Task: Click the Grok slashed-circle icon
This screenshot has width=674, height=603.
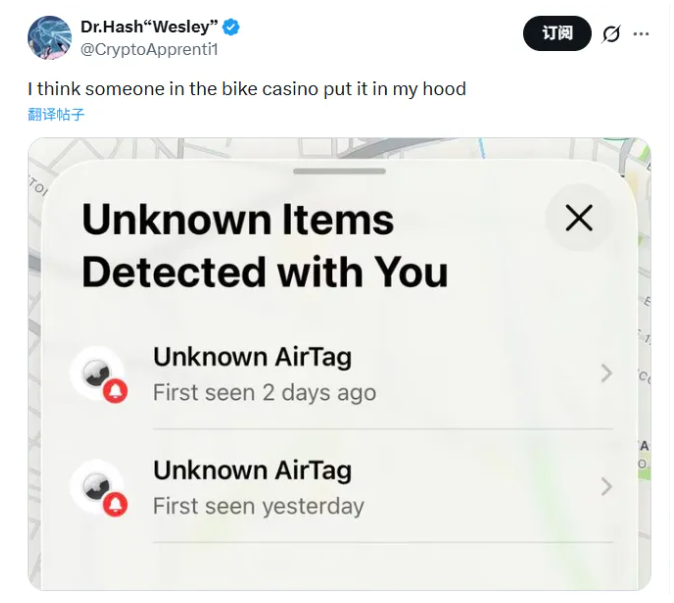Action: 611,34
